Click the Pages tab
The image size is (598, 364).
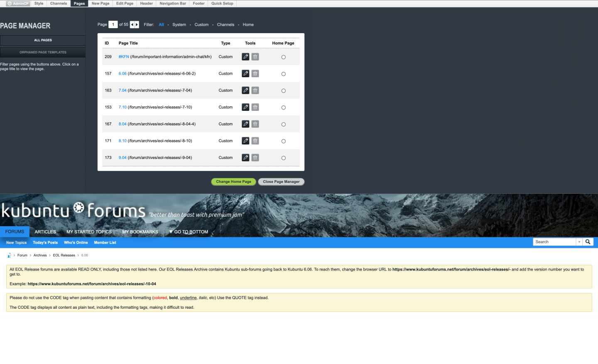click(x=79, y=3)
